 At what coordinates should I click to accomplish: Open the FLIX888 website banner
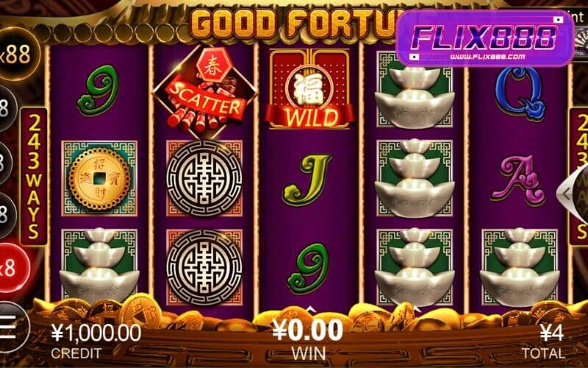pyautogui.click(x=484, y=38)
